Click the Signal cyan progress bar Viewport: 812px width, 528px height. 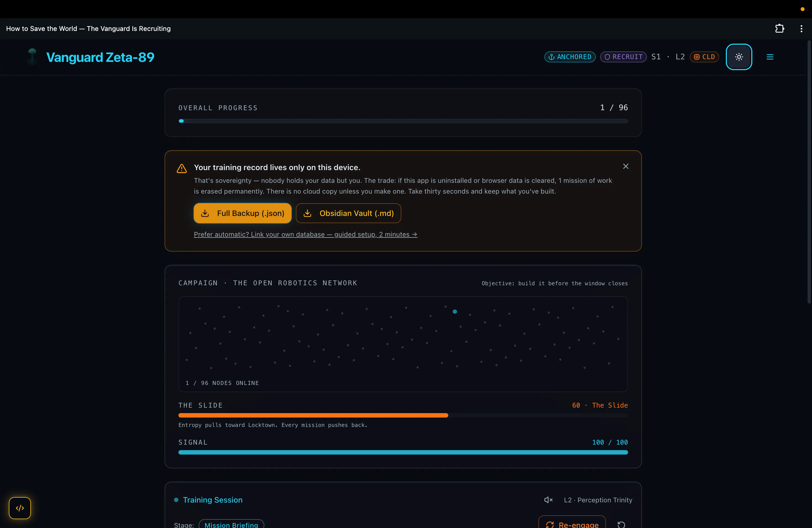[x=403, y=452]
